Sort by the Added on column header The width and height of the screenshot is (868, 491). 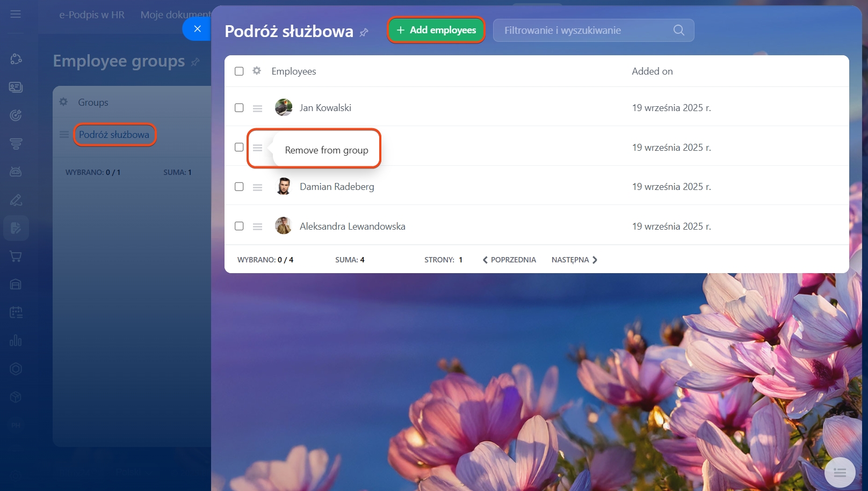pos(652,71)
